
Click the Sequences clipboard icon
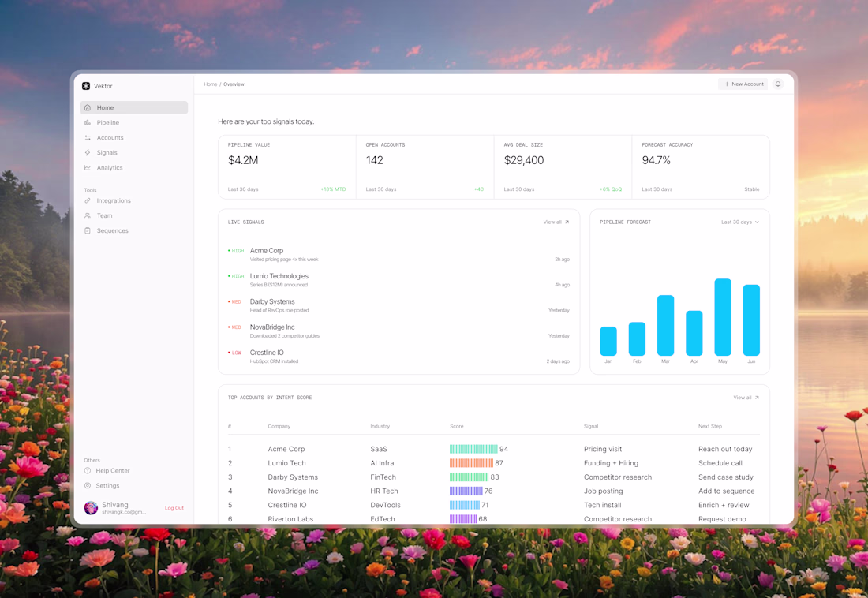coord(88,230)
